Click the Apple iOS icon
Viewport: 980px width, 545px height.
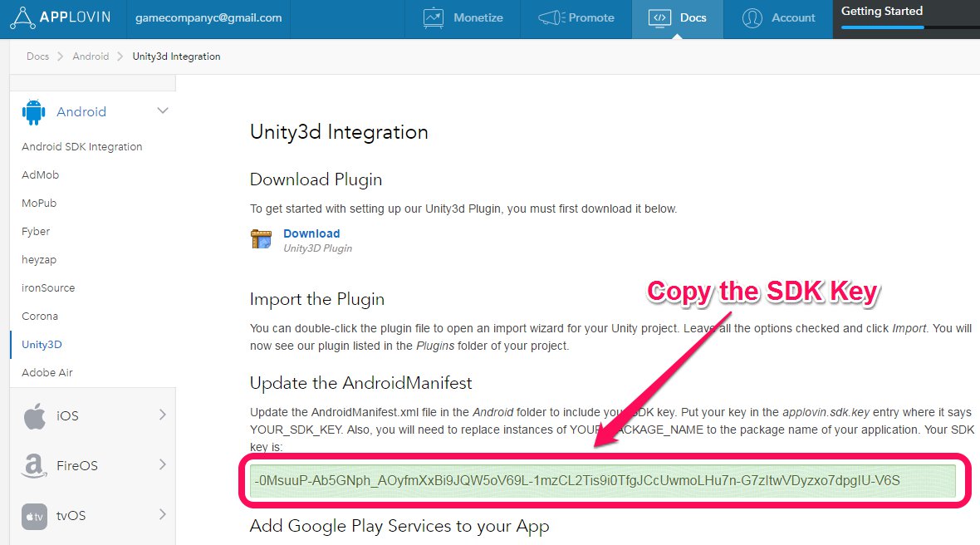coord(34,415)
